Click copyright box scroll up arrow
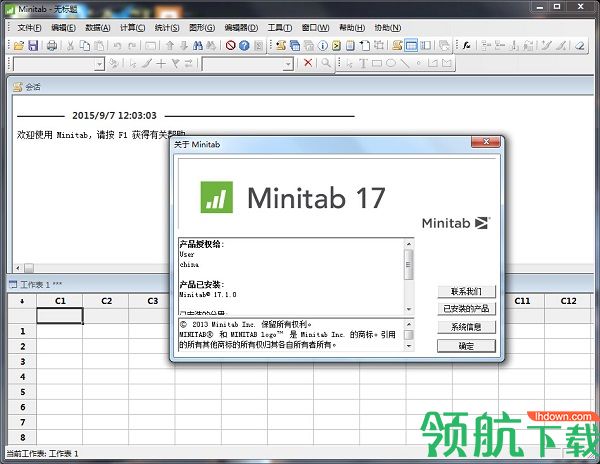 point(409,324)
